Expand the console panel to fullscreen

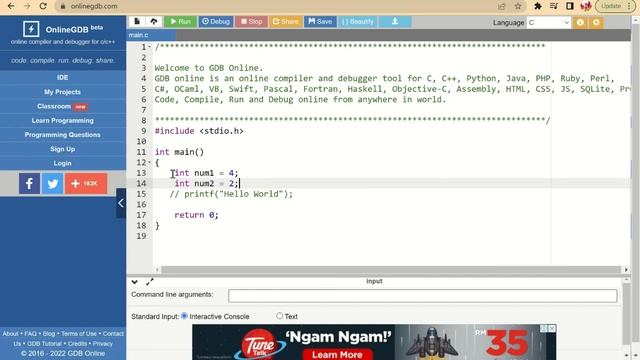click(x=149, y=282)
